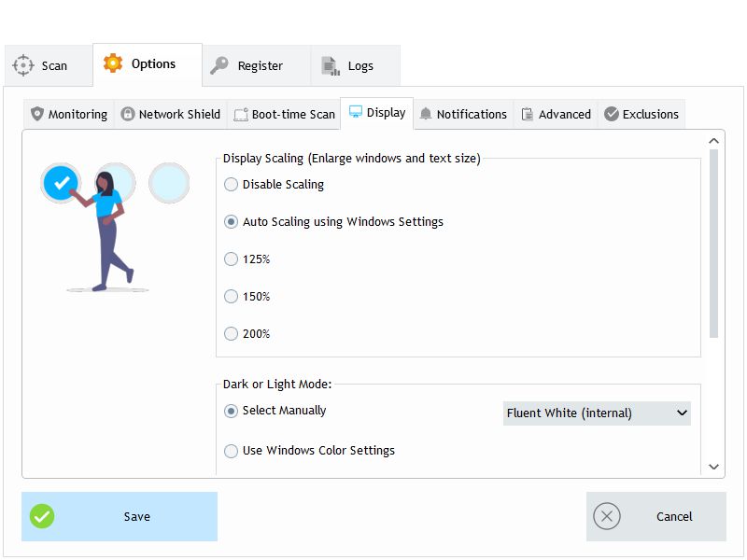Image resolution: width=747 pixels, height=560 pixels.
Task: Click the Scan crosshair icon
Action: coord(23,65)
